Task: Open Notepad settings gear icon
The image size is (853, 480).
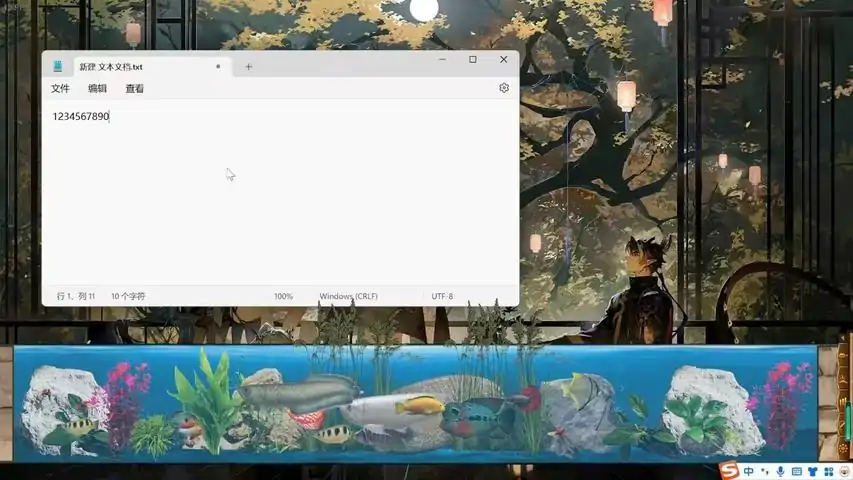Action: tap(504, 88)
